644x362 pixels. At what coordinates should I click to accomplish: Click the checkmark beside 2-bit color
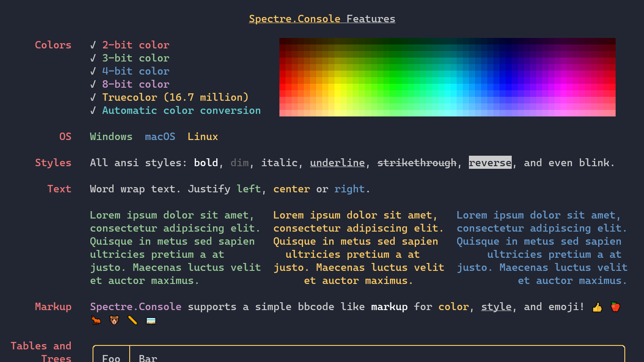[x=93, y=45]
